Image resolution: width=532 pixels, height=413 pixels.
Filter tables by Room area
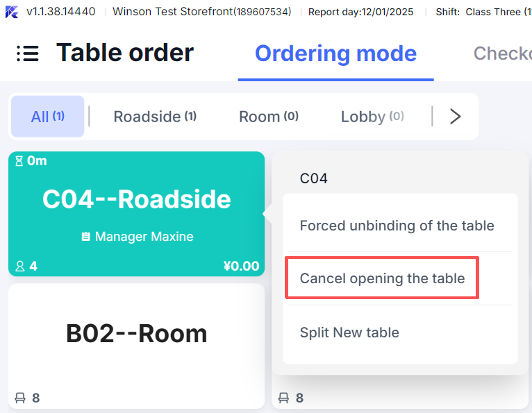(x=268, y=117)
